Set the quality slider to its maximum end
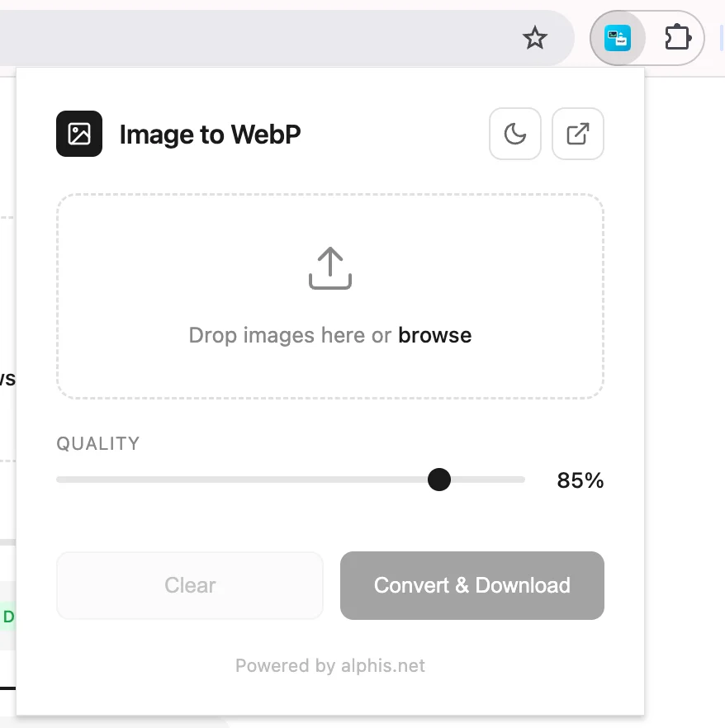Image resolution: width=725 pixels, height=728 pixels. (522, 480)
